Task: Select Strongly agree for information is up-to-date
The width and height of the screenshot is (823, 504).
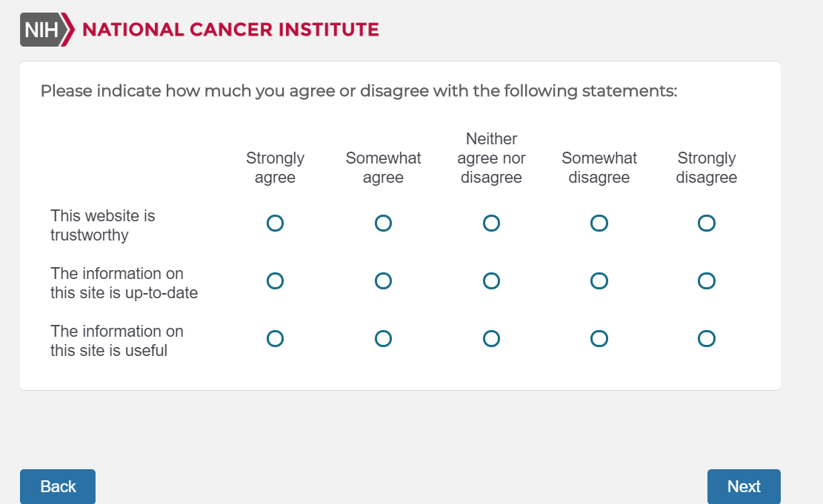Action: [x=275, y=281]
